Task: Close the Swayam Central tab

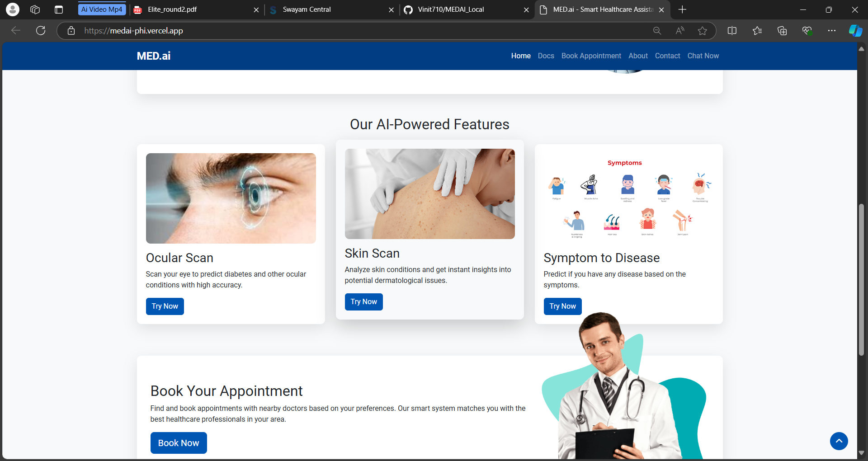Action: click(x=391, y=9)
